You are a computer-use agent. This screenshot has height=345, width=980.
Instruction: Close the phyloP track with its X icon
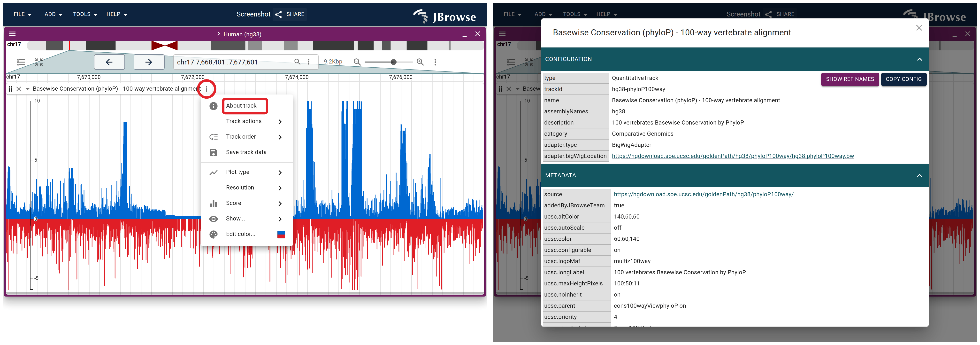[x=19, y=89]
